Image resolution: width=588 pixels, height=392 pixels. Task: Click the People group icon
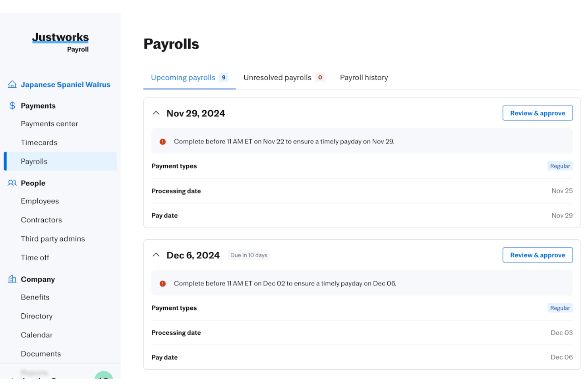pos(12,183)
